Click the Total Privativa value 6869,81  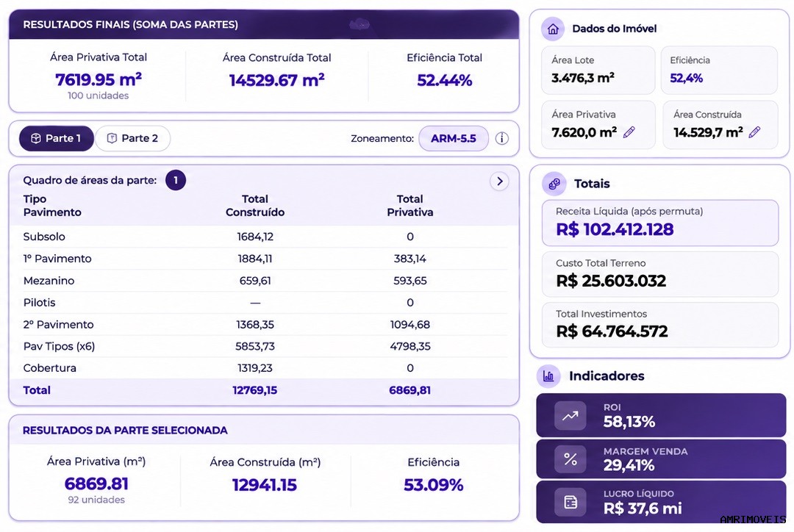tap(409, 390)
